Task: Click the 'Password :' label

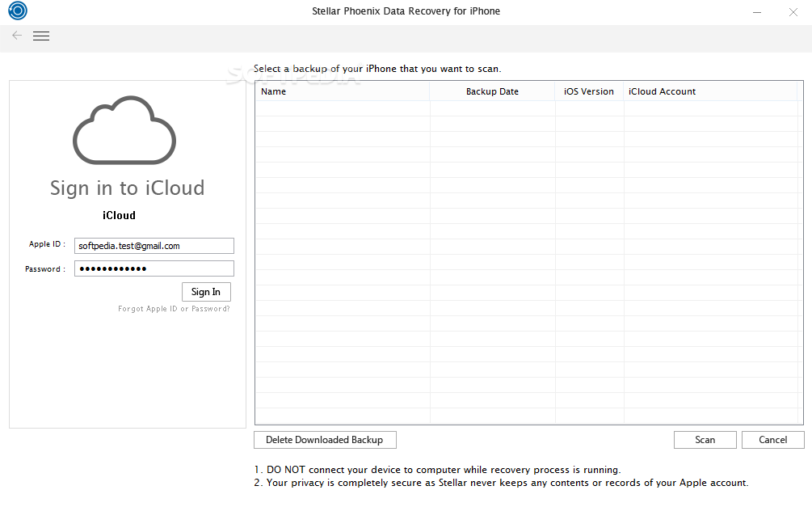Action: 45,269
